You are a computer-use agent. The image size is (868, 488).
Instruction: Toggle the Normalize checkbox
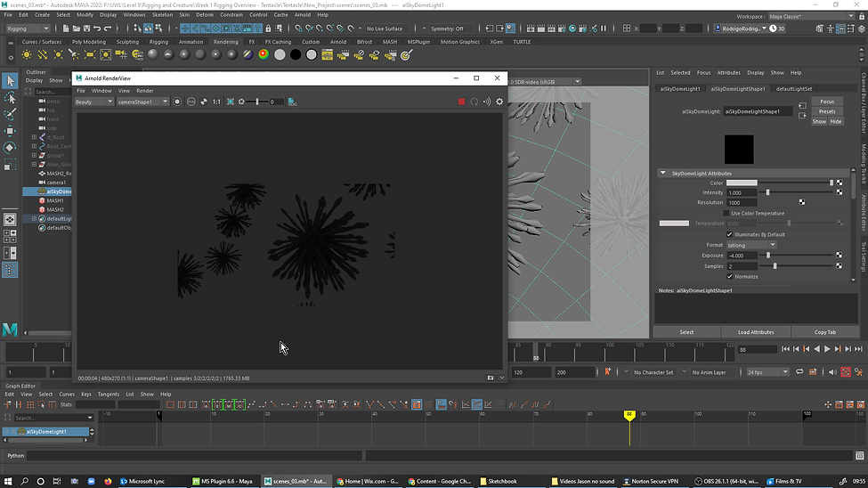click(730, 276)
